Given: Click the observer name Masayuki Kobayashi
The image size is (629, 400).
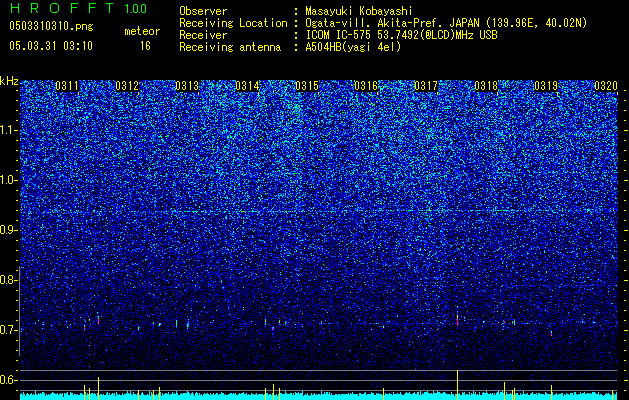Looking at the screenshot, I should (358, 11).
